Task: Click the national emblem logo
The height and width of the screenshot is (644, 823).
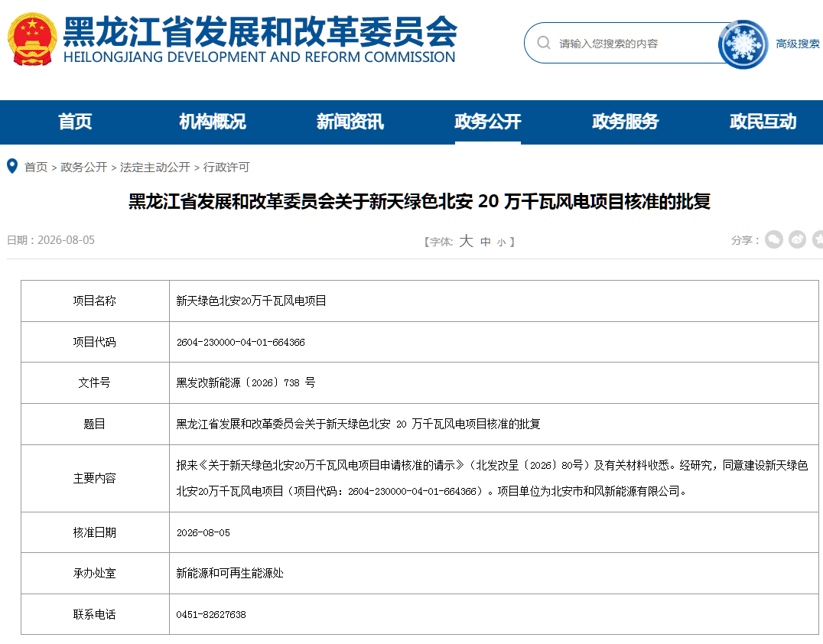Action: coord(32,39)
